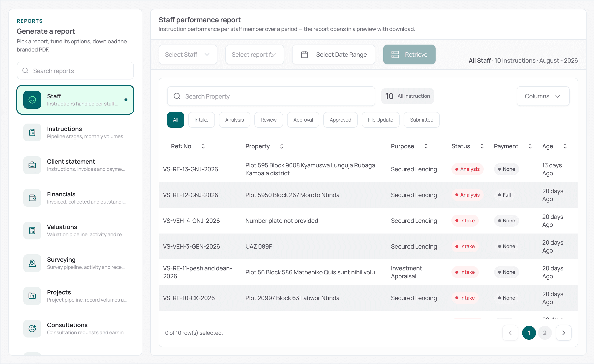Filter by Submitted stage
The height and width of the screenshot is (364, 594).
tap(421, 120)
